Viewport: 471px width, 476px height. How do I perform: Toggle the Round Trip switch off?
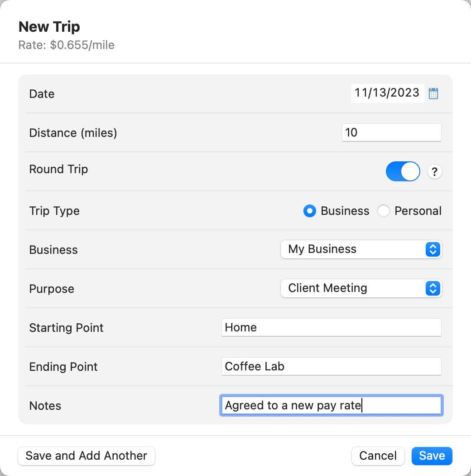click(x=403, y=172)
